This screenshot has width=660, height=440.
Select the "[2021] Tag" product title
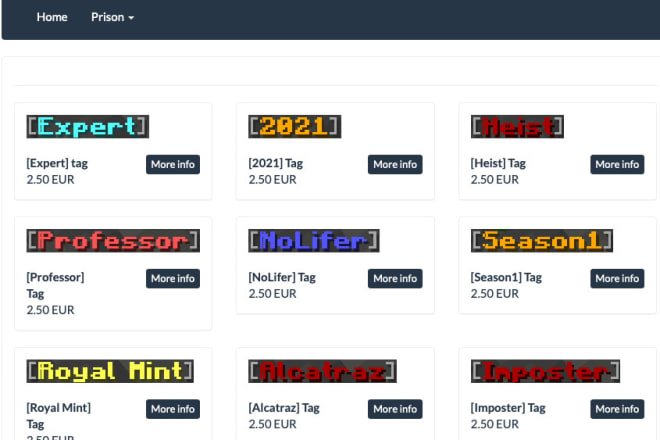pos(276,163)
